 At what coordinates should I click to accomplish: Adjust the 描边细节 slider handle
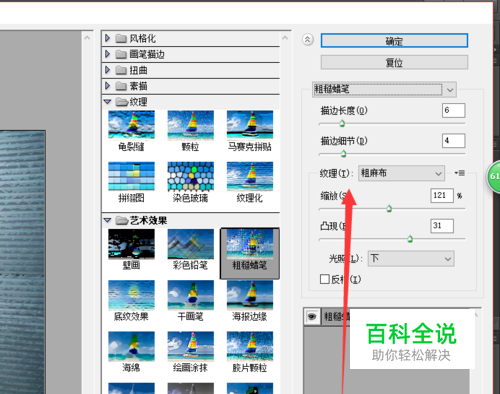click(343, 154)
